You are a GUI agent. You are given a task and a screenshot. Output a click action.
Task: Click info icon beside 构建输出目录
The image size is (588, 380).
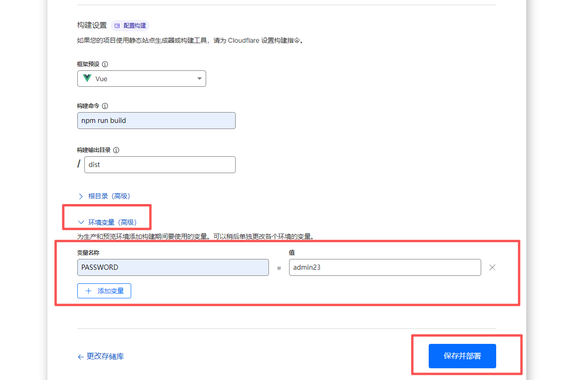click(116, 150)
